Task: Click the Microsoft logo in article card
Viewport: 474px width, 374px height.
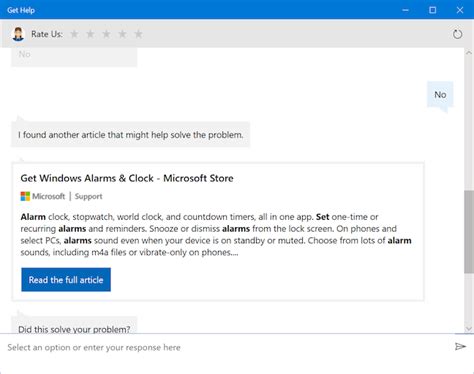Action: click(25, 196)
